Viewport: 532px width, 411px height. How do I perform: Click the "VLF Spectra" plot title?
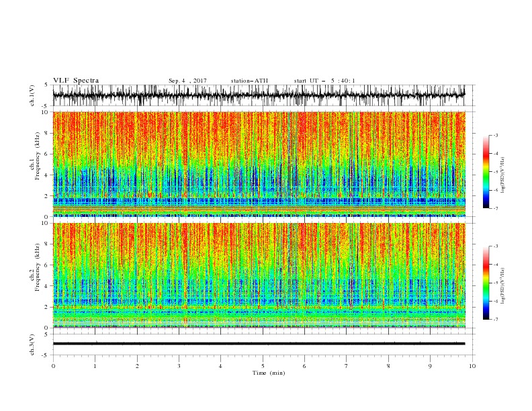point(76,81)
